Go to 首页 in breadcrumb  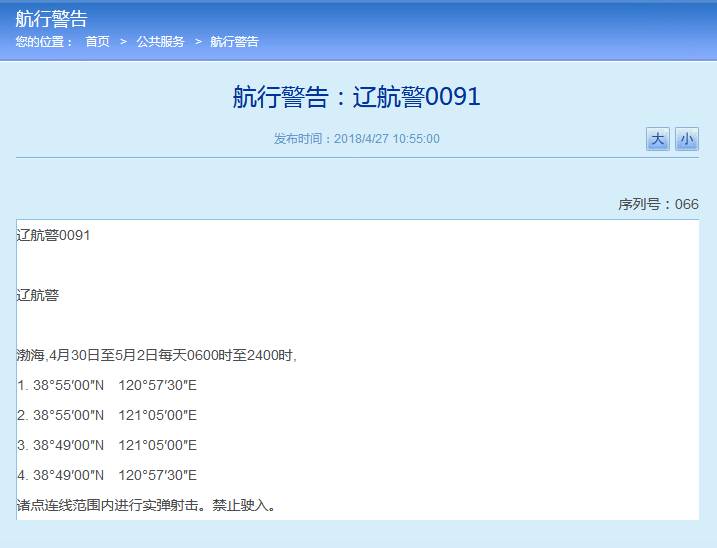pos(97,42)
